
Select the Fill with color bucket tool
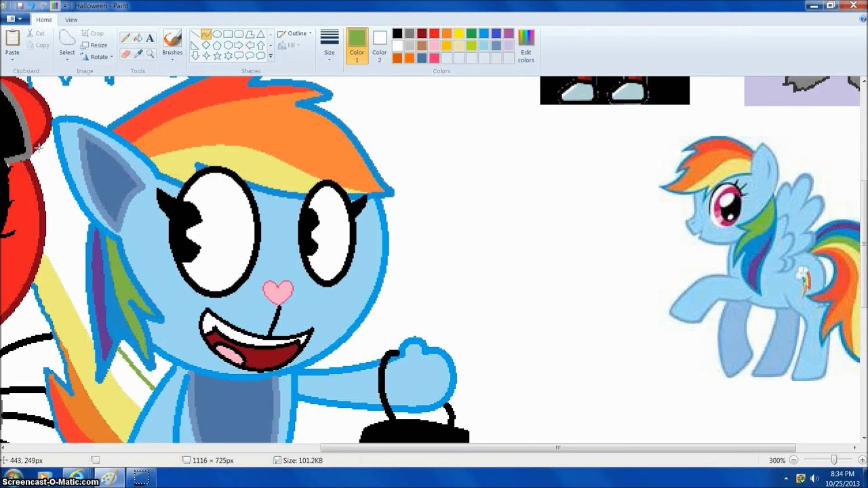tap(138, 38)
